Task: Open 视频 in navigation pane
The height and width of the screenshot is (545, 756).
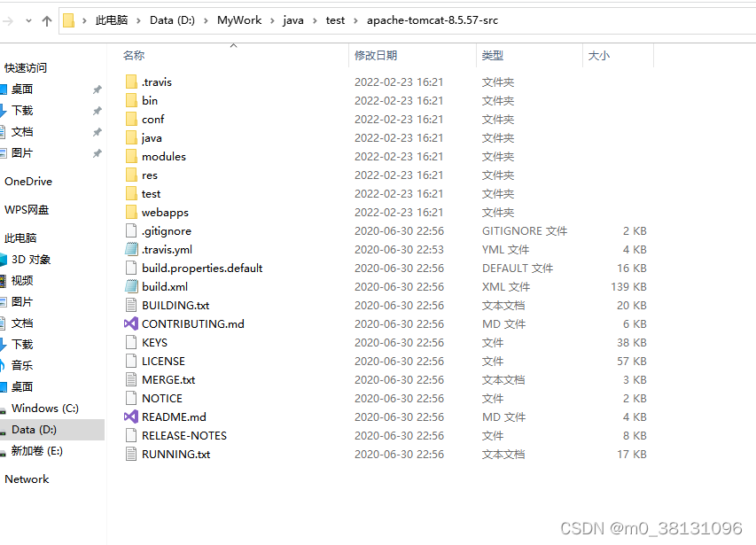Action: coord(22,280)
